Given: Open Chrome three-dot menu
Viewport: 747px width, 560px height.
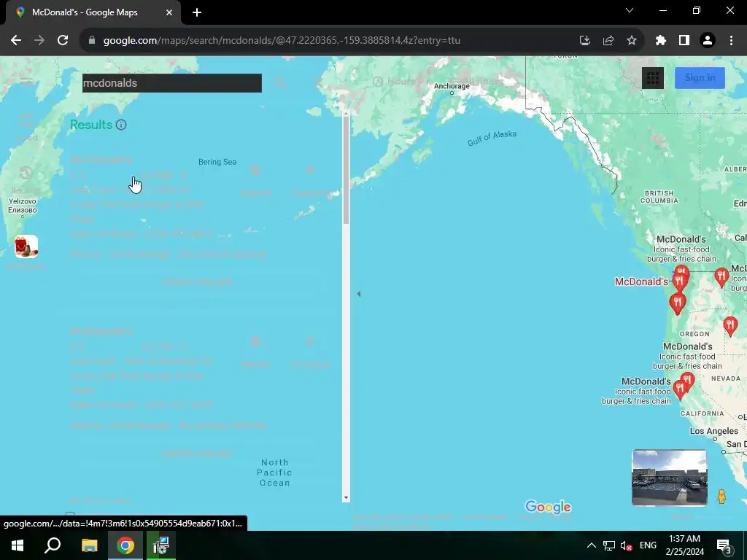Looking at the screenshot, I should pos(731,41).
